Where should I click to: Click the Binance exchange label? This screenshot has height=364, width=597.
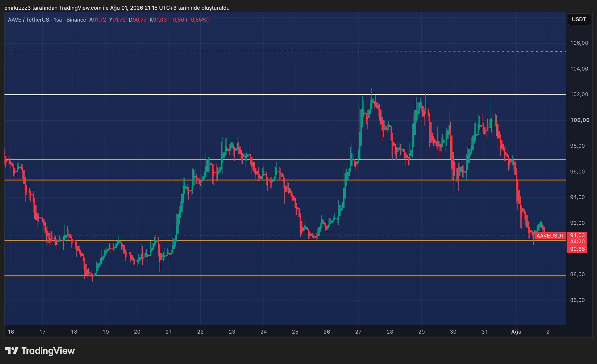tap(76, 20)
